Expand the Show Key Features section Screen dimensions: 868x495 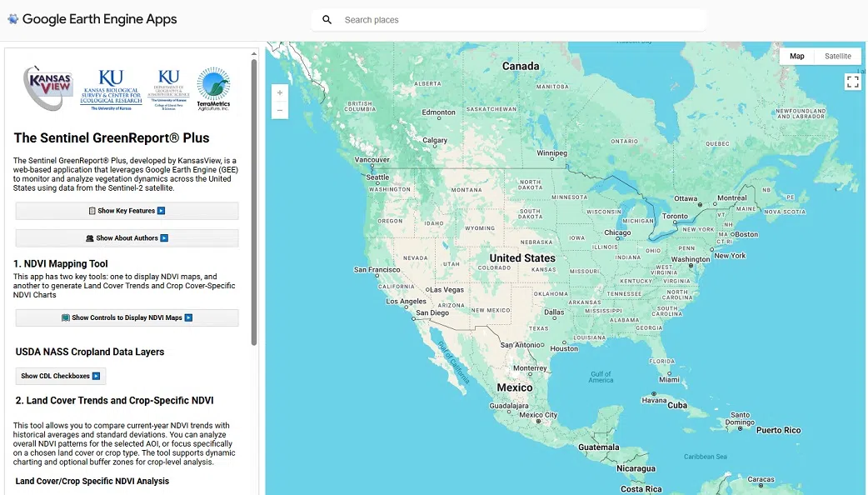coord(127,211)
